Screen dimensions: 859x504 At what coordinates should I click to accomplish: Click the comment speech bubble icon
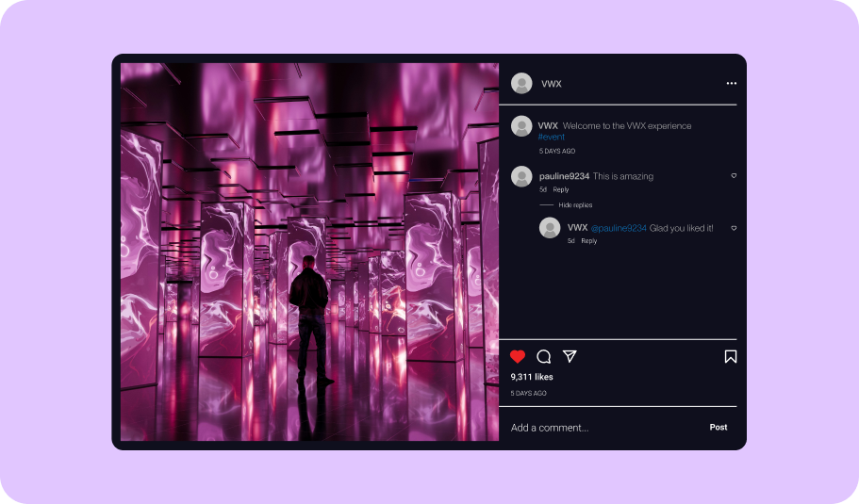(543, 356)
